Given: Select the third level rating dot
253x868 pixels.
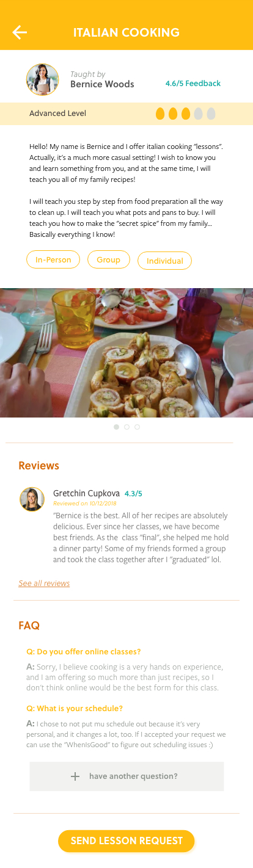Looking at the screenshot, I should click(x=186, y=114).
